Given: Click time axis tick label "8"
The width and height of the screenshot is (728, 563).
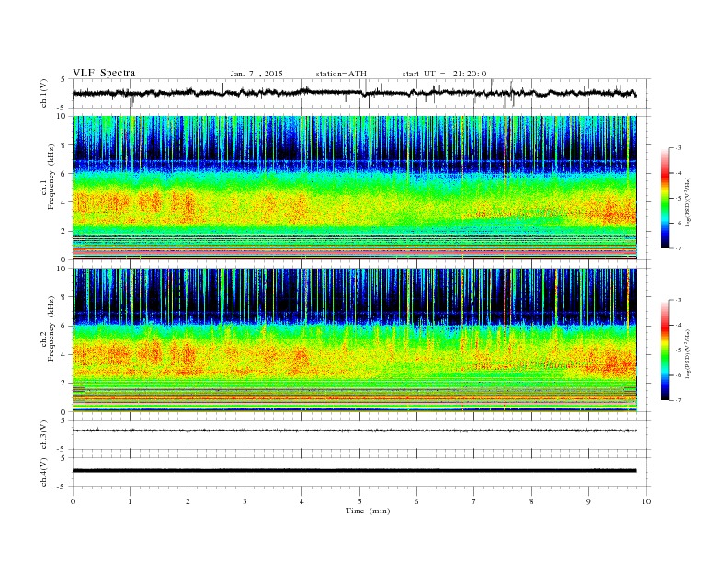Looking at the screenshot, I should 531,501.
